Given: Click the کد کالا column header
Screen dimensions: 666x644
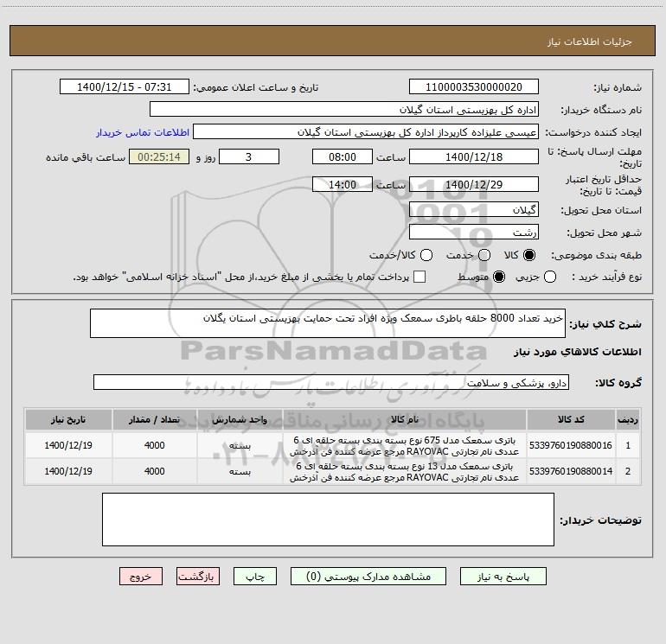Looking at the screenshot, I should pos(571,419).
